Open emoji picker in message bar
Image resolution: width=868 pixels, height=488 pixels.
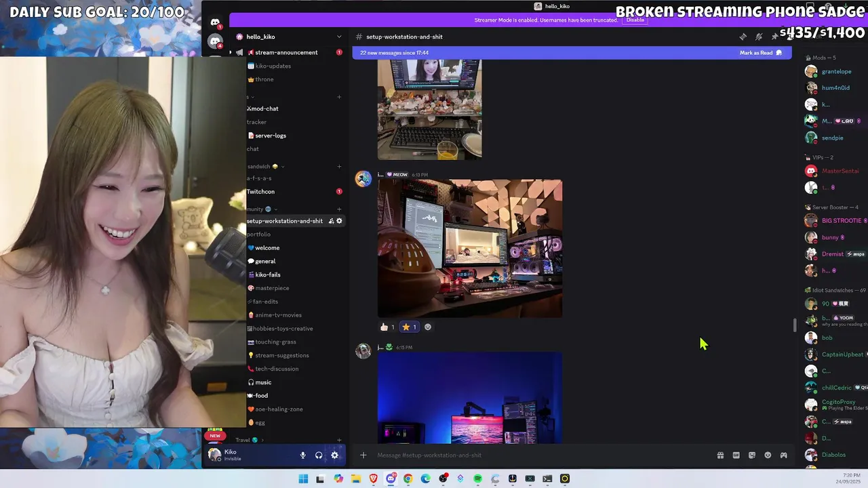pyautogui.click(x=768, y=455)
